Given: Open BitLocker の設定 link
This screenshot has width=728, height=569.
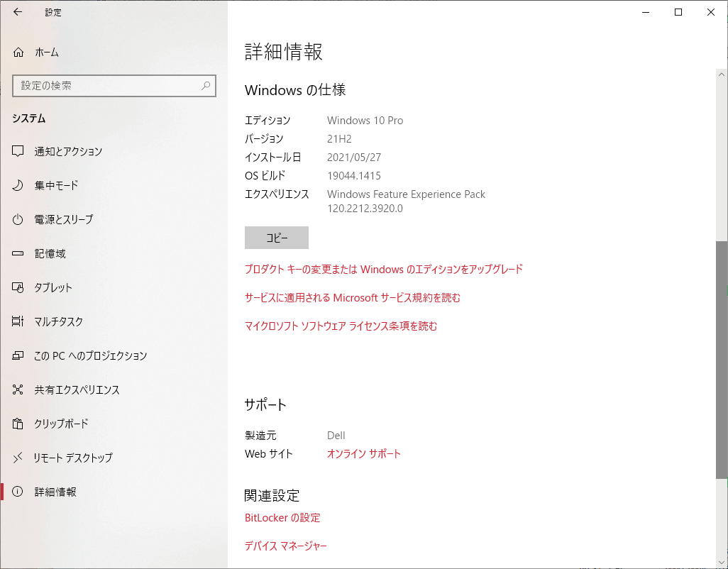Looking at the screenshot, I should coord(282,517).
